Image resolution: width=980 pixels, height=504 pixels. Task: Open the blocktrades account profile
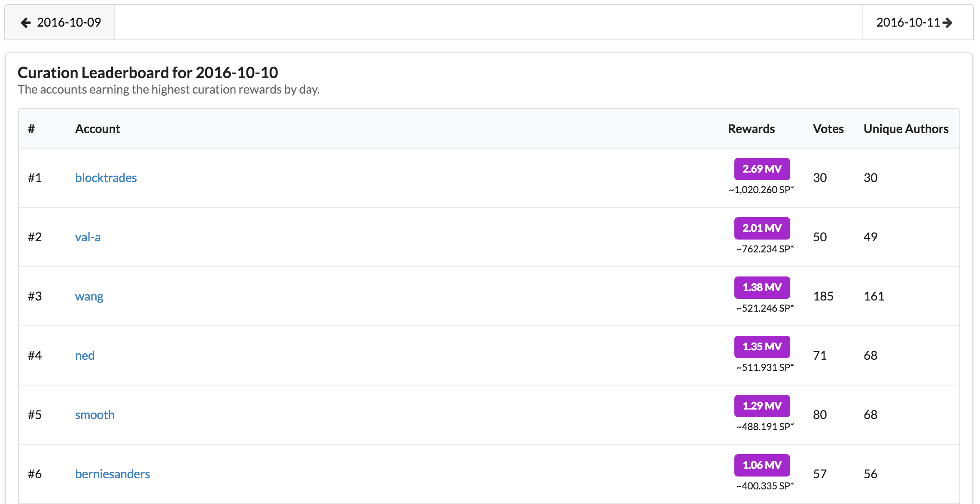click(106, 177)
